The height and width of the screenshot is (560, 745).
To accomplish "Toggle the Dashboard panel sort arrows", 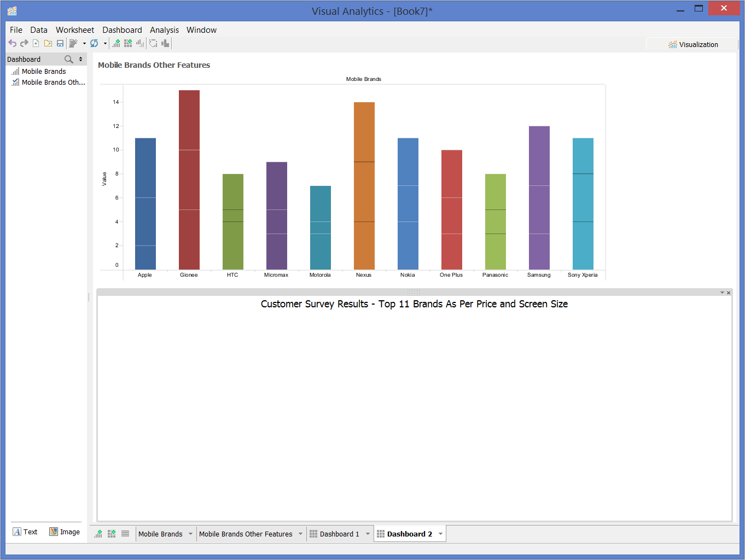I will pos(80,59).
